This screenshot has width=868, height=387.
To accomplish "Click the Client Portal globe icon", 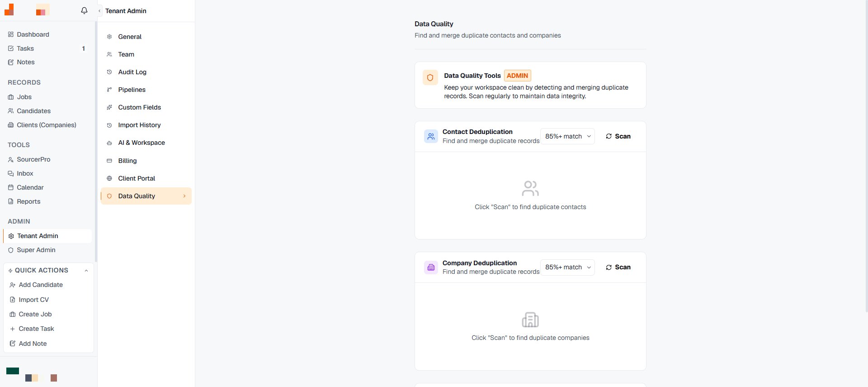I will pyautogui.click(x=109, y=178).
